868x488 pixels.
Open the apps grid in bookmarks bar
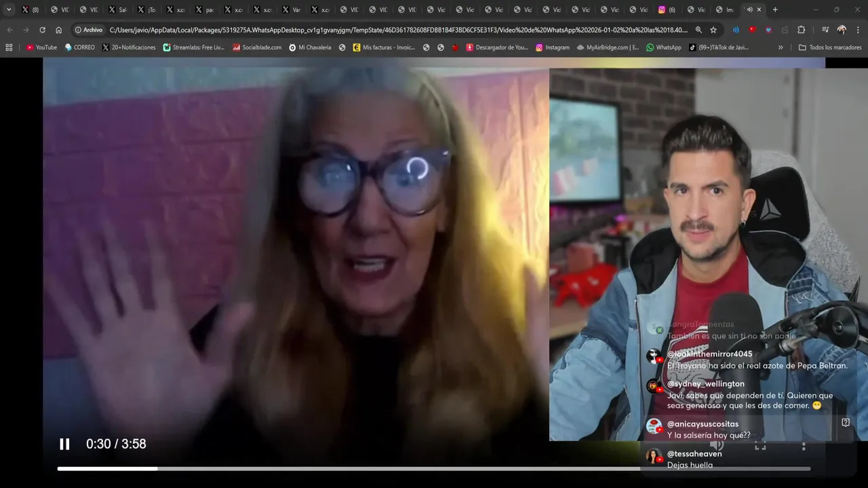coord(9,47)
